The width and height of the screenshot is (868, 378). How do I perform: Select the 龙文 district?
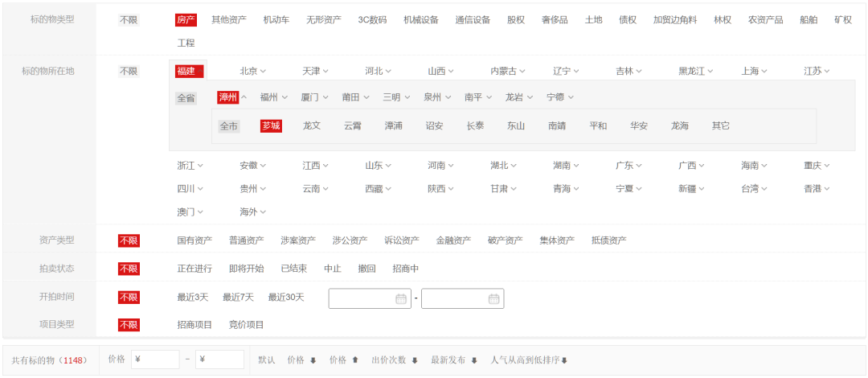point(312,125)
